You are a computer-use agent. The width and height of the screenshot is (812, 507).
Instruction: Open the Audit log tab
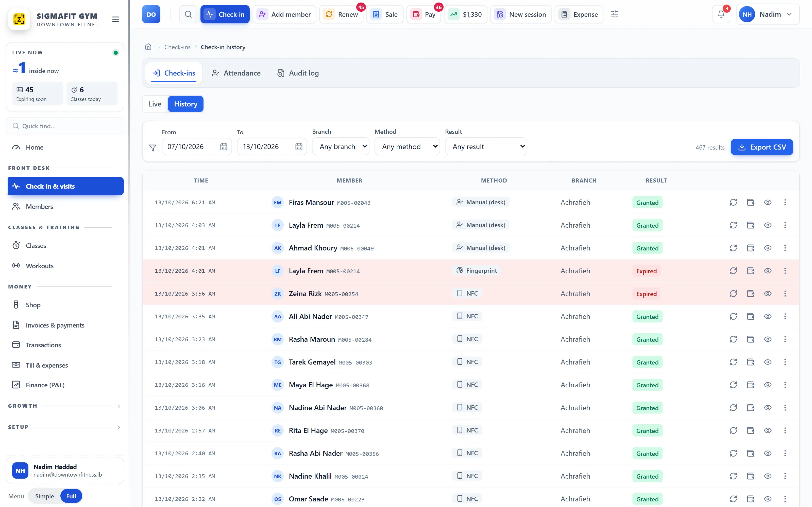coord(298,73)
